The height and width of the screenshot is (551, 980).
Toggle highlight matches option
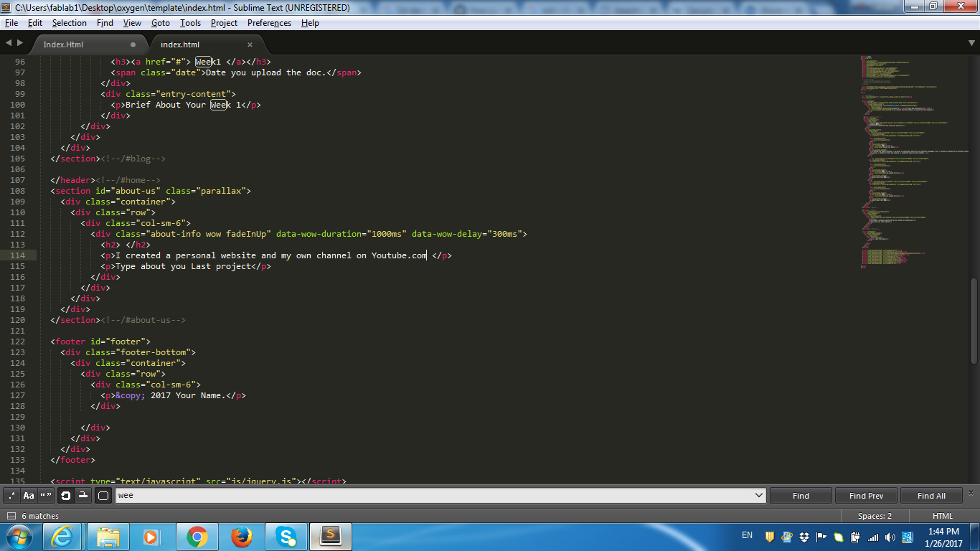pos(103,496)
